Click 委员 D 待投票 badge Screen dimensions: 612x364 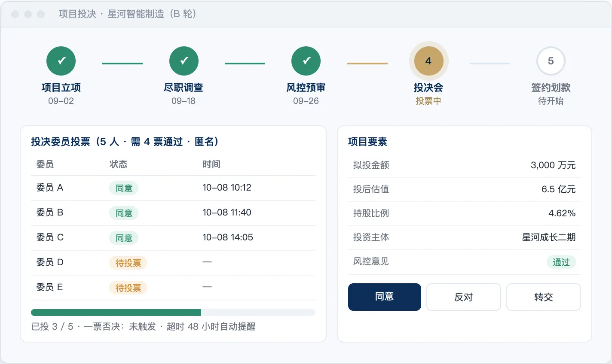pos(128,263)
